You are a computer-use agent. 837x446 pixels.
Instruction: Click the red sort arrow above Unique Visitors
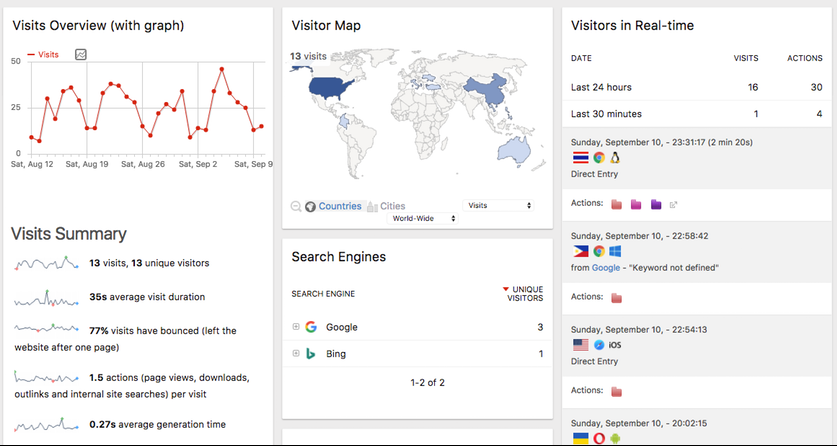pyautogui.click(x=506, y=289)
